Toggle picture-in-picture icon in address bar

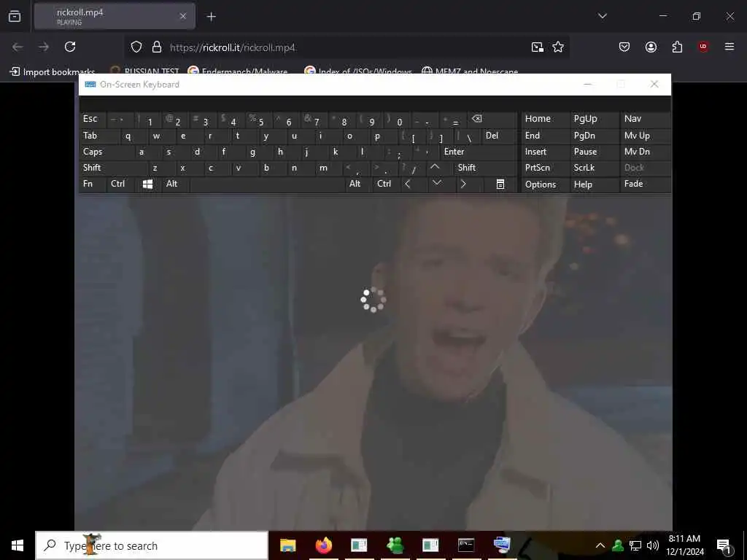tap(537, 47)
